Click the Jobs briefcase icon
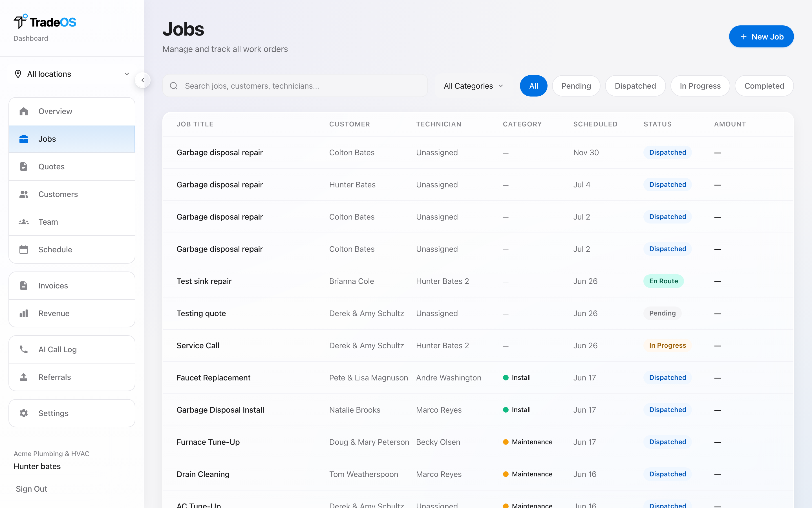The image size is (812, 508). coord(23,139)
